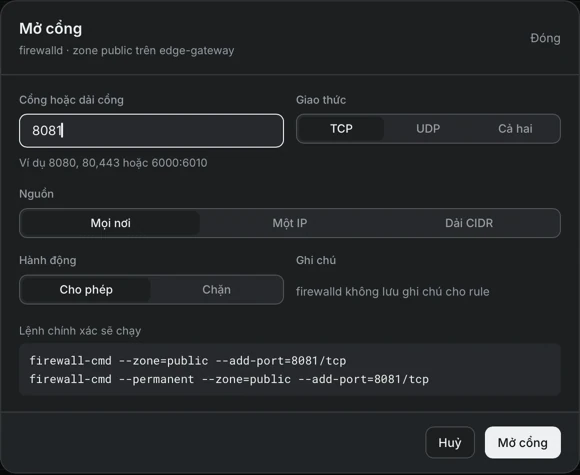Select the TCP protocol option

341,129
